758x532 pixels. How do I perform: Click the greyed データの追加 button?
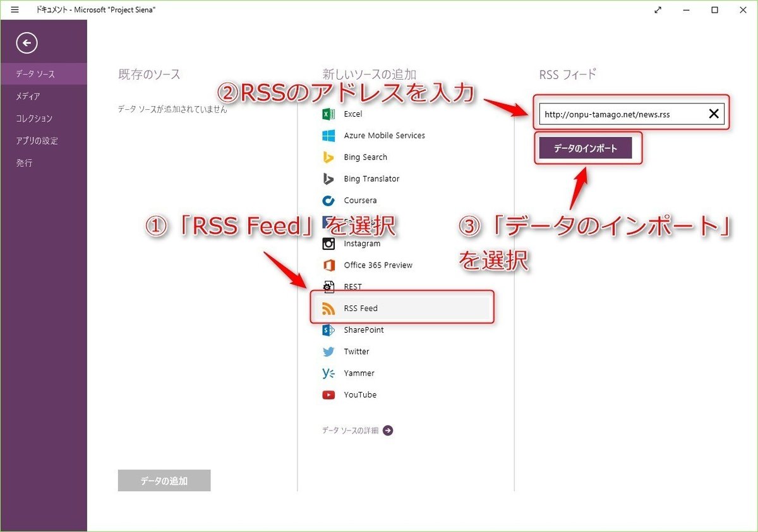(x=164, y=480)
